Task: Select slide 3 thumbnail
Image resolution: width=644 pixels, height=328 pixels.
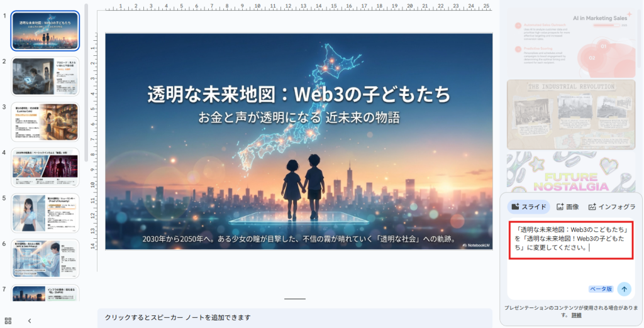Action: coord(45,122)
